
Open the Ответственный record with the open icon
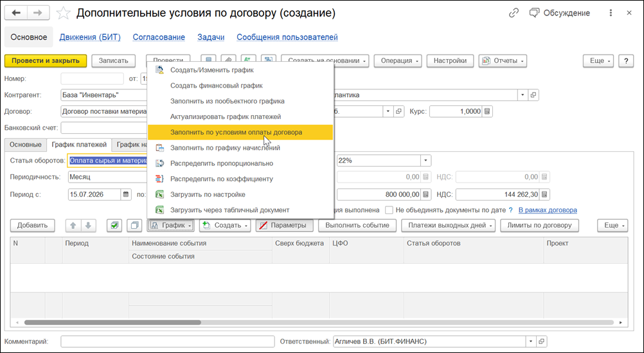coord(542,341)
